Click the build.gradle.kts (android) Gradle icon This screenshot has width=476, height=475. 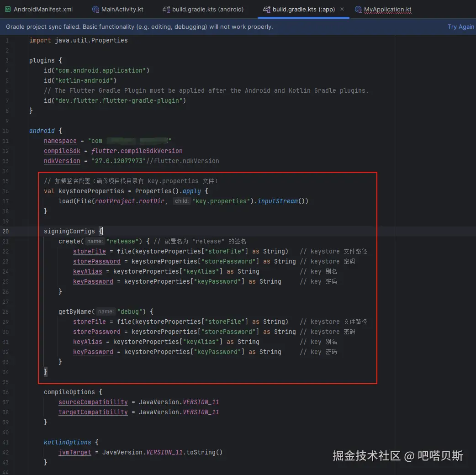tap(166, 10)
